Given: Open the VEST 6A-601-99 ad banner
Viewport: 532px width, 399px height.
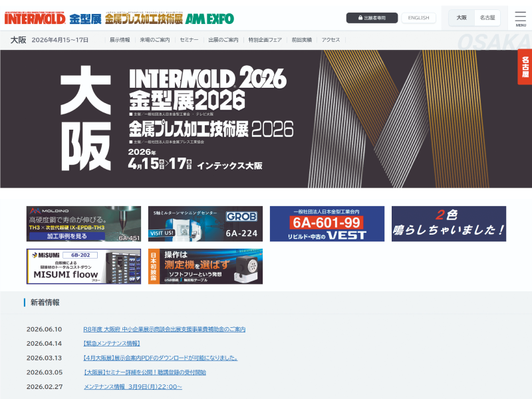Looking at the screenshot, I should pos(327,224).
